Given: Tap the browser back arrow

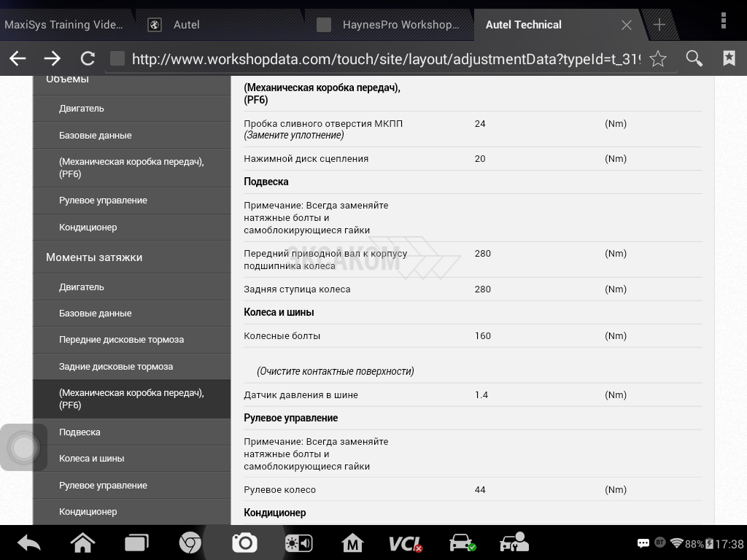Looking at the screenshot, I should [x=18, y=59].
